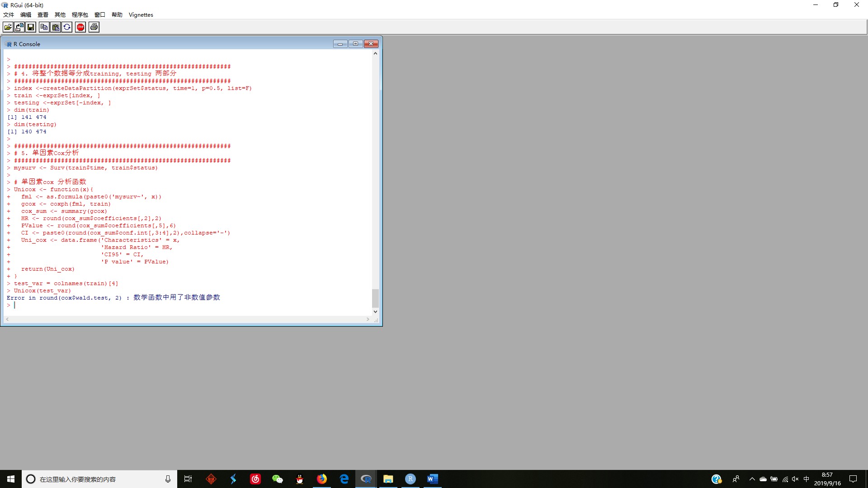Click the taskbar clock showing 8:57
Viewport: 868px width, 488px height.
pos(827,479)
